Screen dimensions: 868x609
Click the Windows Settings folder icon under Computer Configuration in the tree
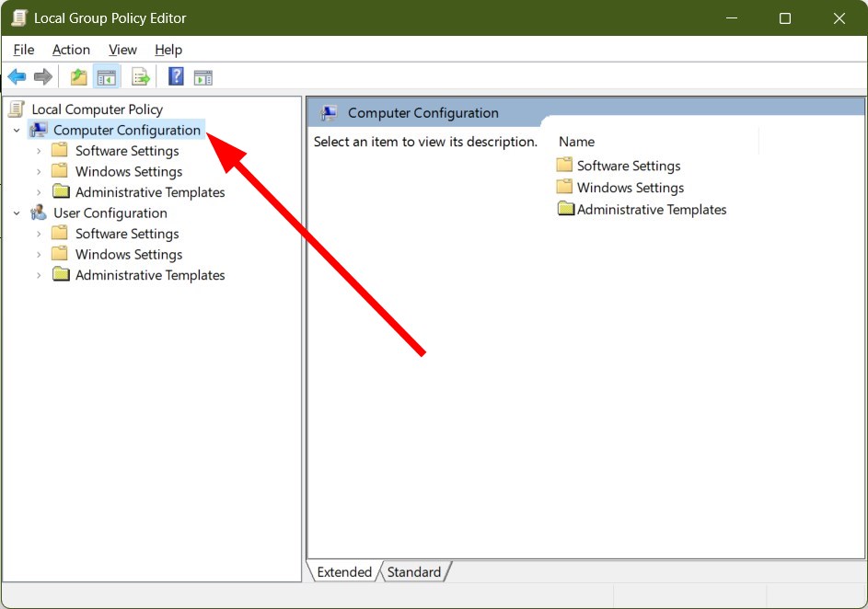pyautogui.click(x=59, y=171)
